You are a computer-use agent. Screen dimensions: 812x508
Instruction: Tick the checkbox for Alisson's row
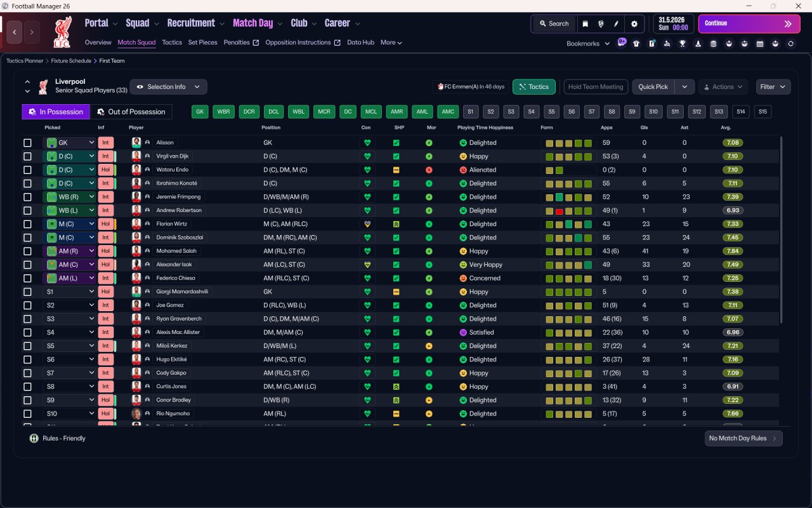[x=27, y=143]
